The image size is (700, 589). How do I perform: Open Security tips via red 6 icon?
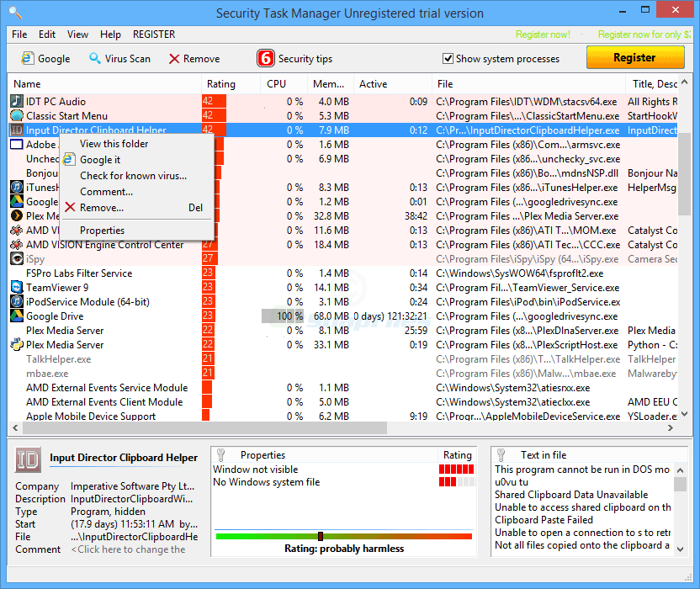(266, 58)
